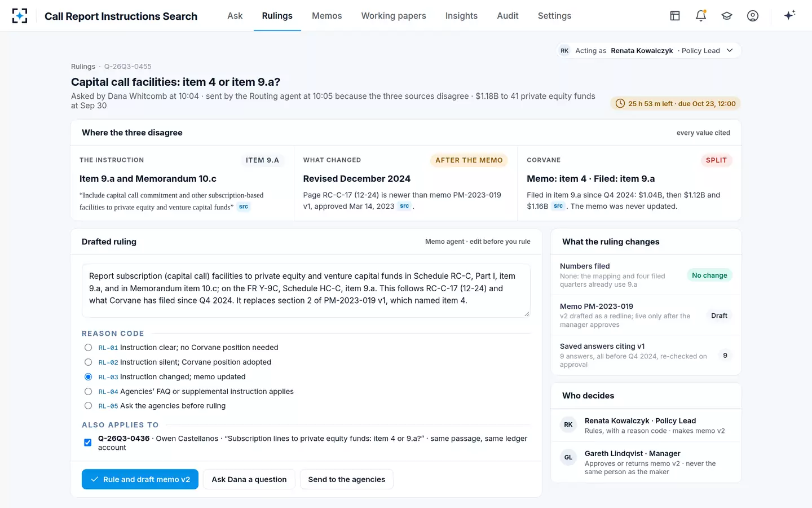
Task: Click the Call Report Instructions Search logo icon
Action: [20, 16]
